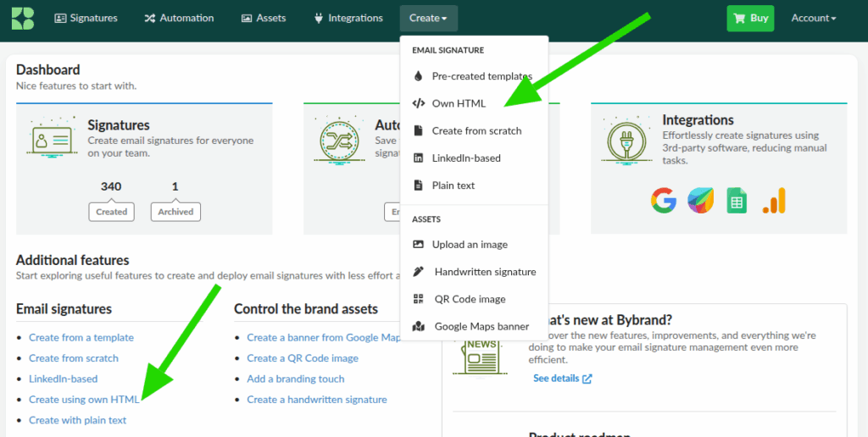Viewport: 868px width, 437px height.
Task: Click the Signatures card illustration icon
Action: [x=52, y=136]
